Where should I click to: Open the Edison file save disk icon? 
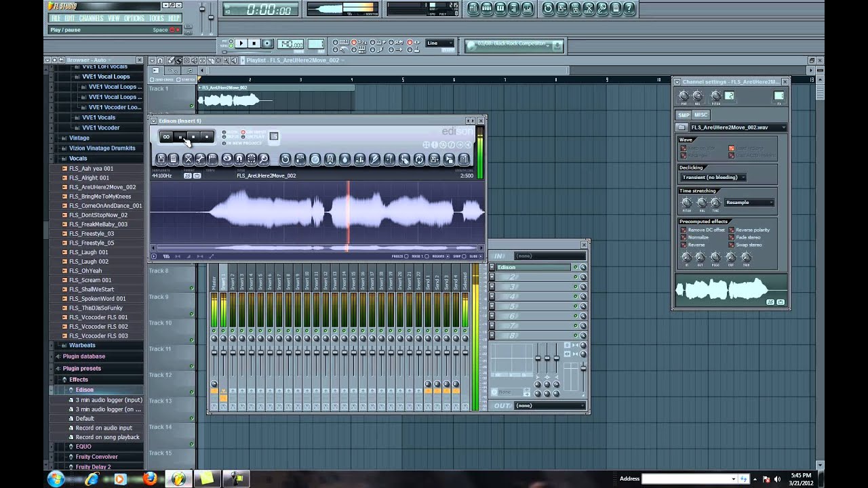pyautogui.click(x=161, y=159)
